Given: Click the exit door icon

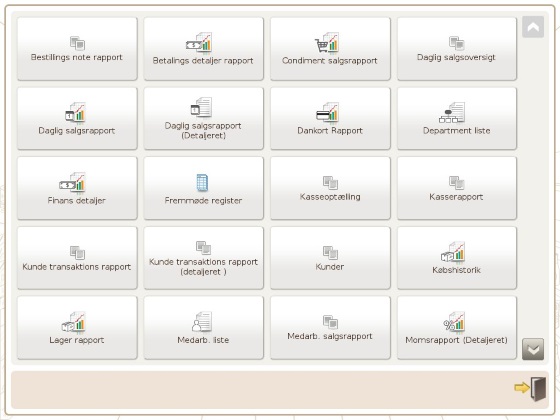Looking at the screenshot, I should click(531, 389).
